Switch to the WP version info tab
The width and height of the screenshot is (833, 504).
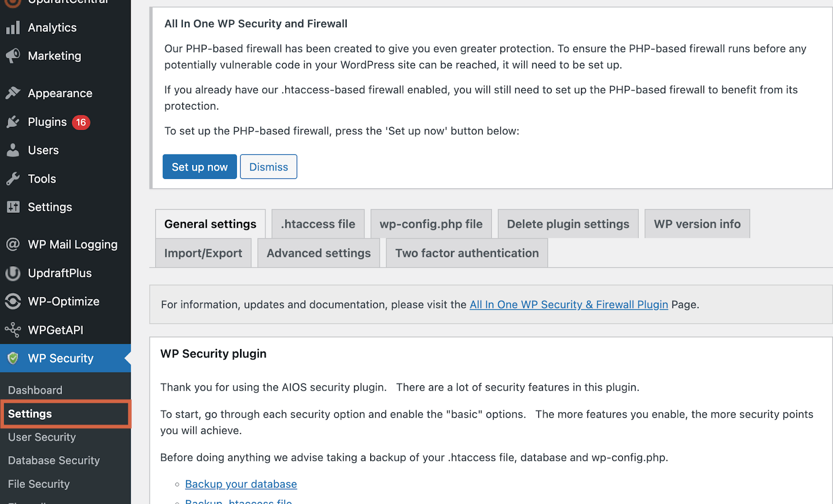coord(697,224)
